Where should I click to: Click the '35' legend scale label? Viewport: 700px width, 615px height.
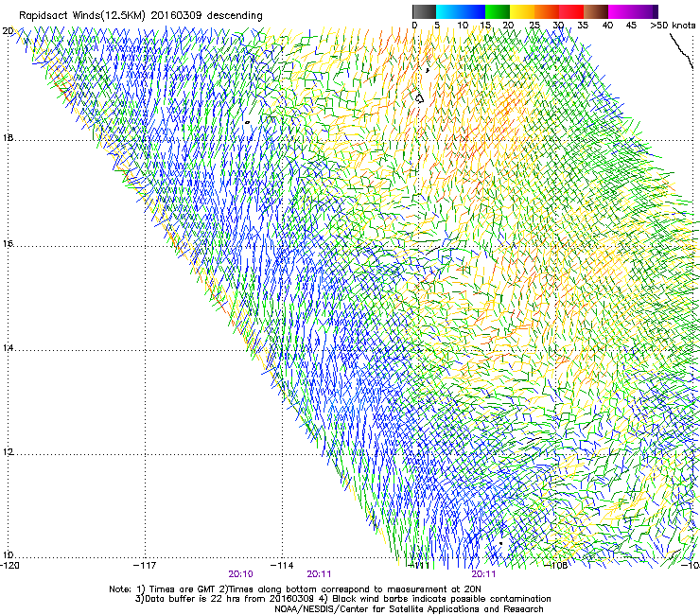click(583, 26)
